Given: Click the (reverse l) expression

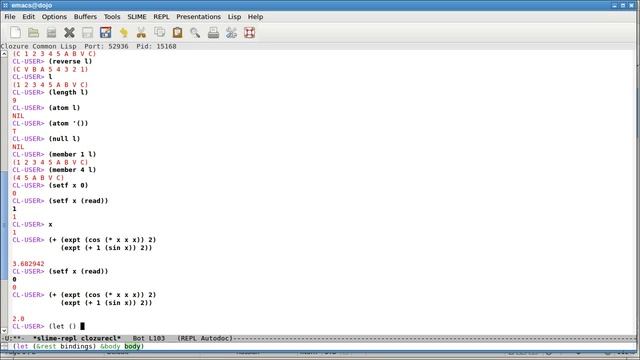Looking at the screenshot, I should pos(70,61).
